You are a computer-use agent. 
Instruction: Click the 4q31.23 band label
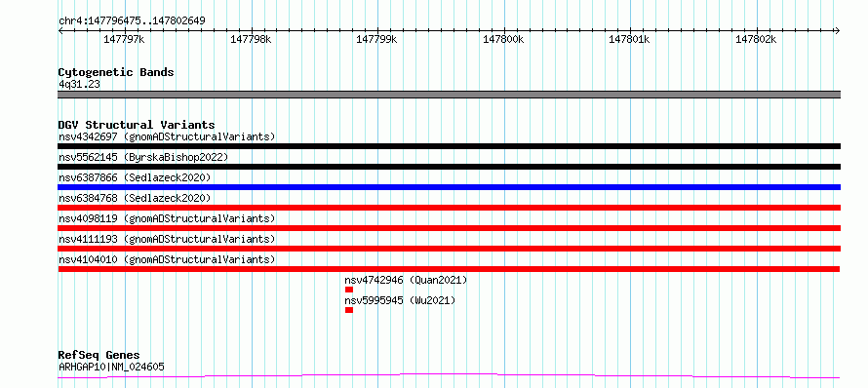pyautogui.click(x=79, y=85)
